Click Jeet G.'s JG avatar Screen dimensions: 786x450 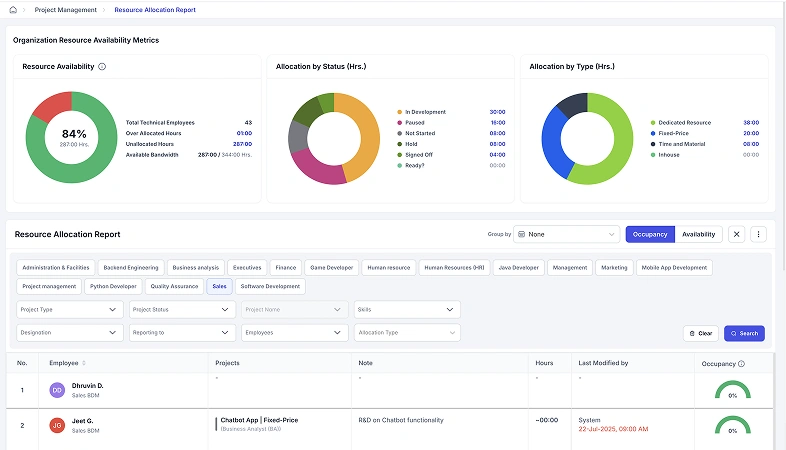coord(57,425)
